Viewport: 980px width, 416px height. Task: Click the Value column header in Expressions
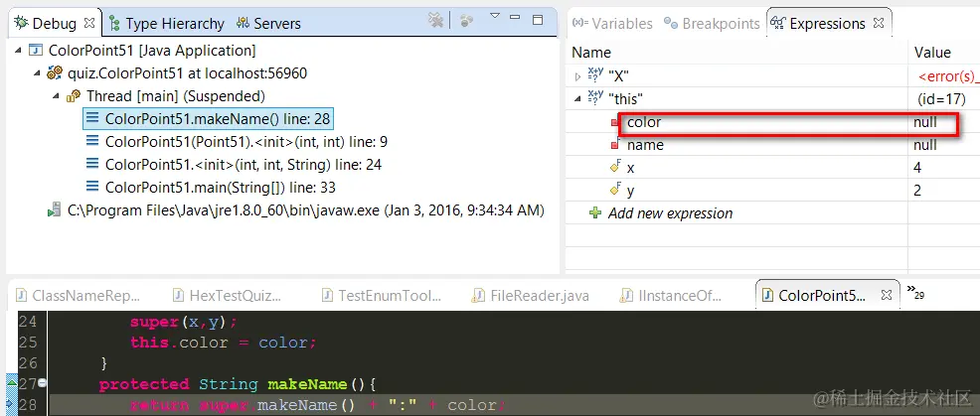[x=932, y=53]
